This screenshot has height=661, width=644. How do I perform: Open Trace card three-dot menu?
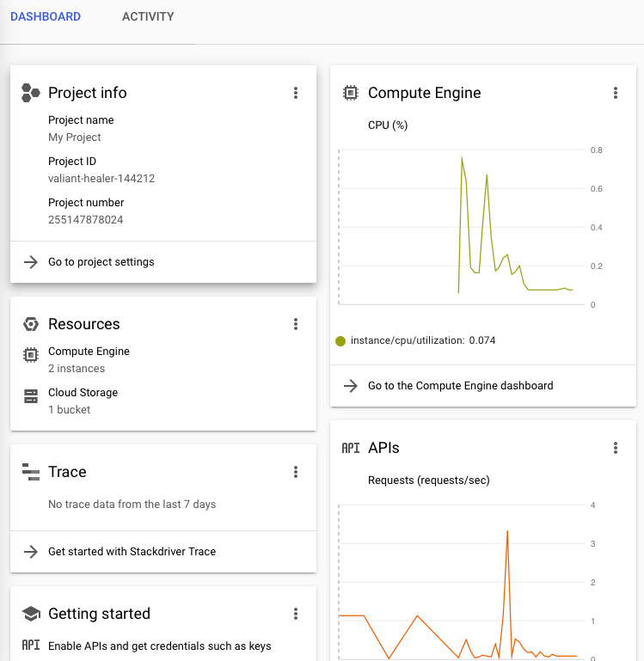(x=296, y=472)
